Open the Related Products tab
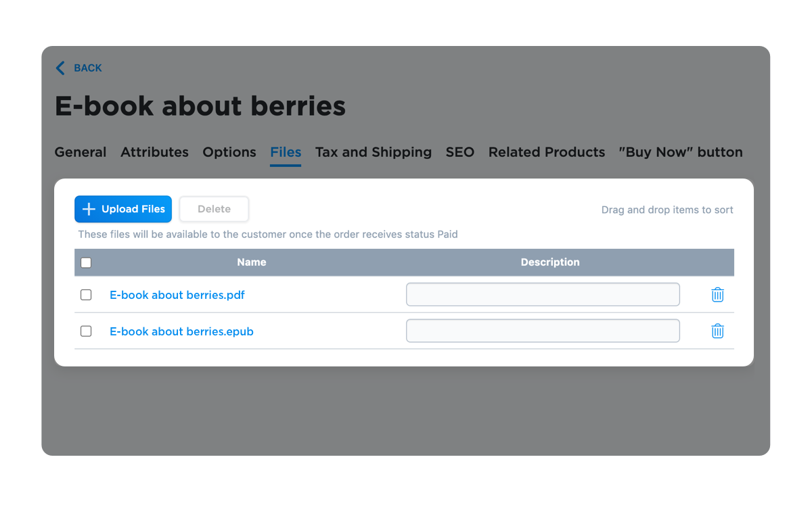Image resolution: width=812 pixels, height=522 pixels. 547,152
